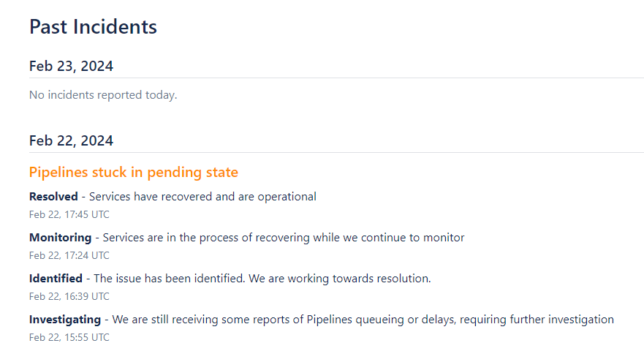
Task: Select the Feb 22, 2024 date heading
Action: (x=71, y=141)
